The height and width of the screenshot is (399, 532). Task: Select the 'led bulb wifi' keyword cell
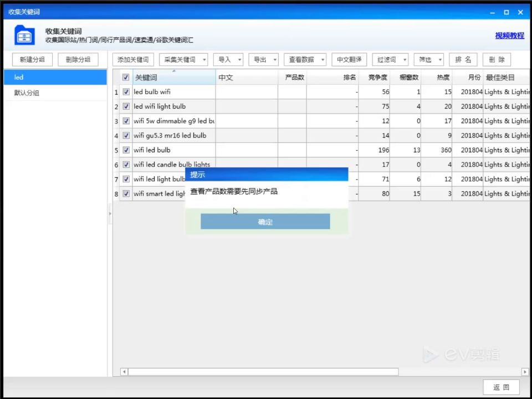tap(174, 92)
